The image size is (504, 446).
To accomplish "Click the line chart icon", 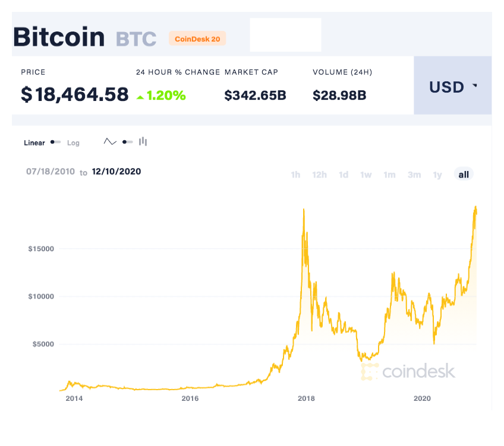I will click(110, 142).
